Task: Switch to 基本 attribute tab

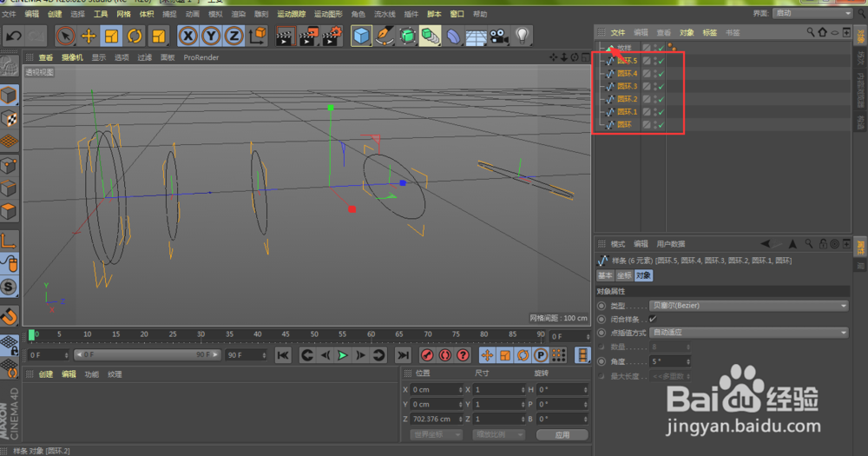Action: pos(605,275)
